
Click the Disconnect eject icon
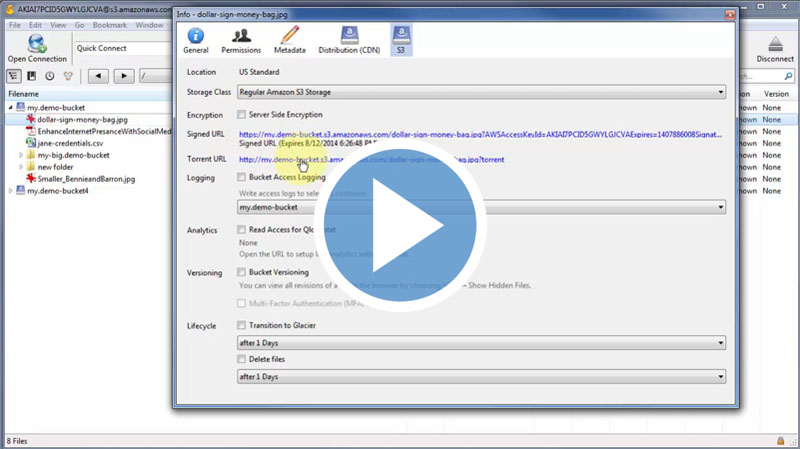[x=775, y=47]
